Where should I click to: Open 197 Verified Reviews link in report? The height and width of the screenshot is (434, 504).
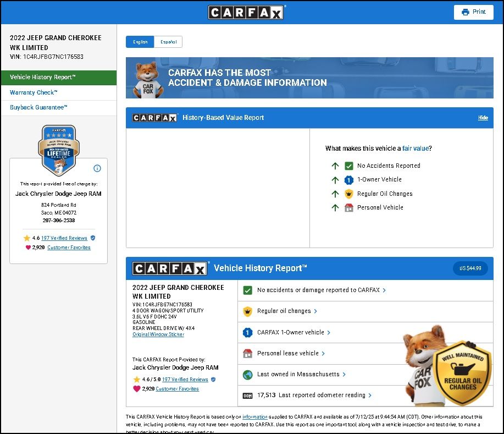click(x=185, y=380)
